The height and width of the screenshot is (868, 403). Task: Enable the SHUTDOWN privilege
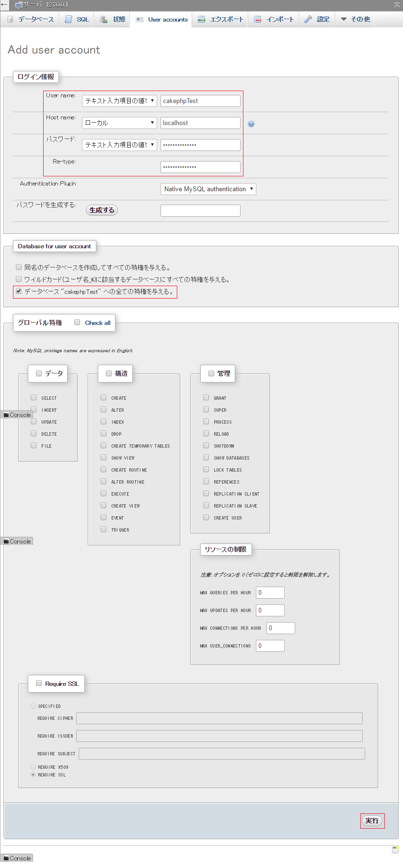tap(206, 445)
